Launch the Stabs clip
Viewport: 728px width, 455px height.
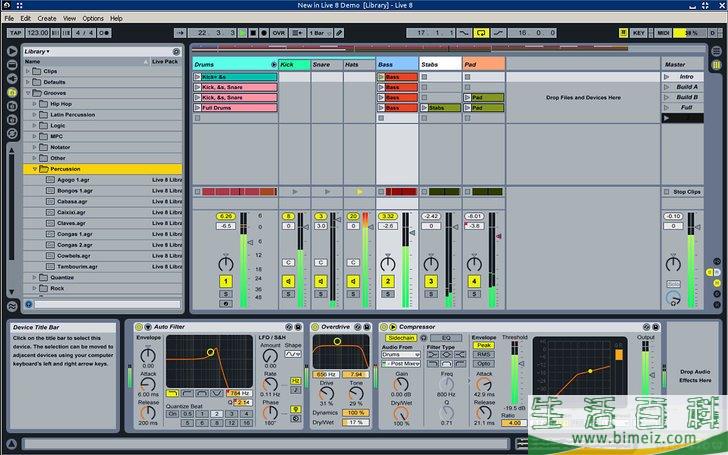point(424,108)
